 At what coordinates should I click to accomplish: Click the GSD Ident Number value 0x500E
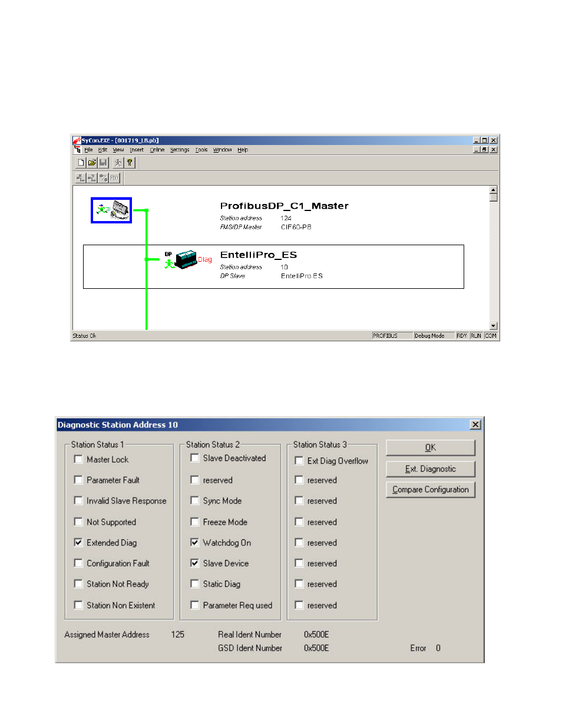[316, 648]
